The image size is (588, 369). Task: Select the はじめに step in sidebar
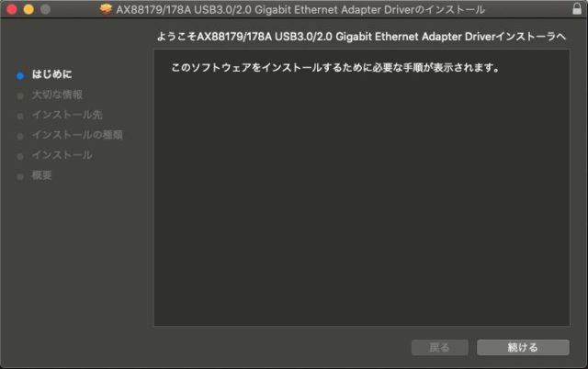pyautogui.click(x=51, y=74)
